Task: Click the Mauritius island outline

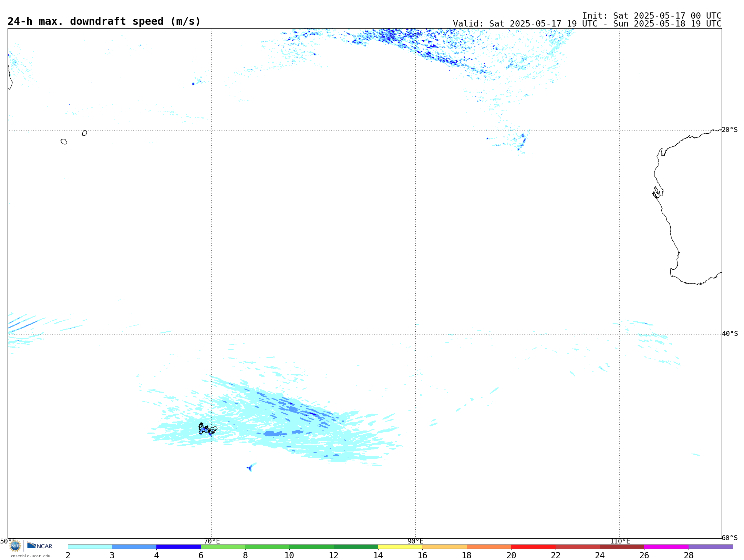Action: coord(84,133)
